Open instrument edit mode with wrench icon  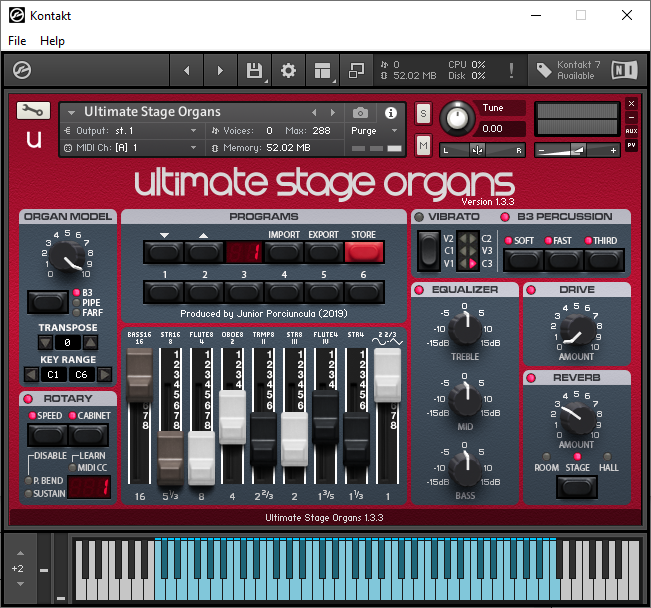pyautogui.click(x=33, y=110)
